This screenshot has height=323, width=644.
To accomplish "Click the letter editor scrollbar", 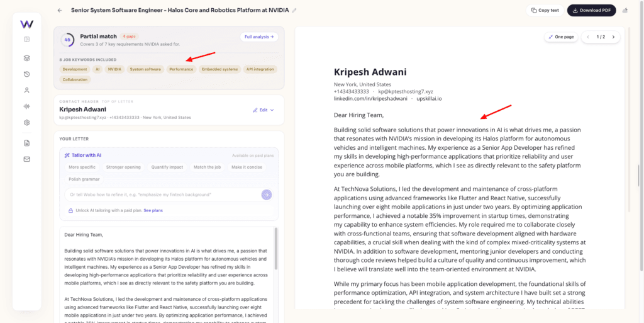I will click(x=275, y=249).
